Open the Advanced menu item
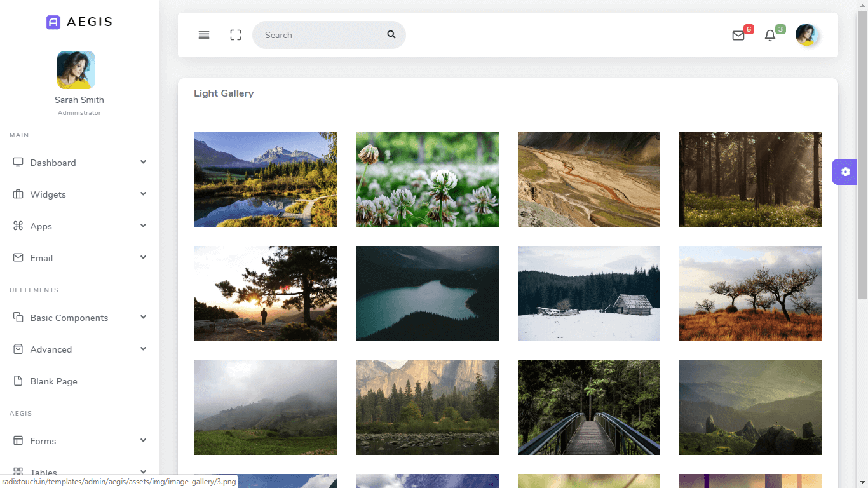 (x=79, y=349)
